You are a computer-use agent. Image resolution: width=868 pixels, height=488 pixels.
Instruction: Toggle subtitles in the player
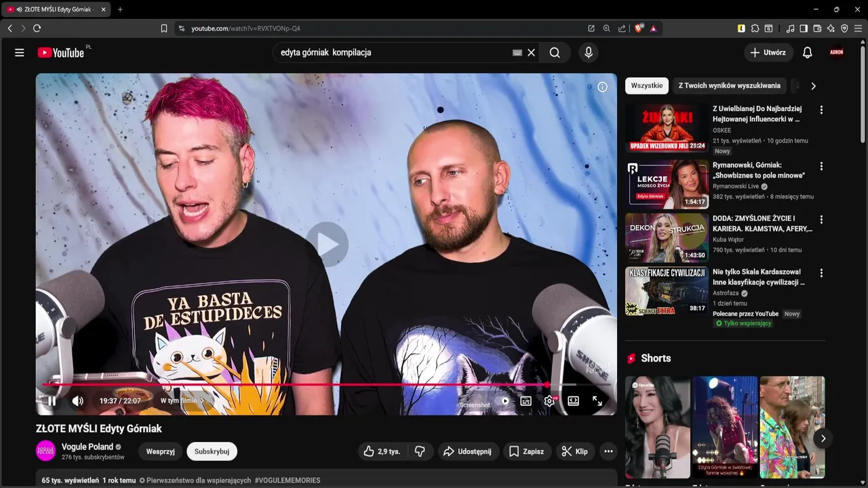(x=526, y=401)
